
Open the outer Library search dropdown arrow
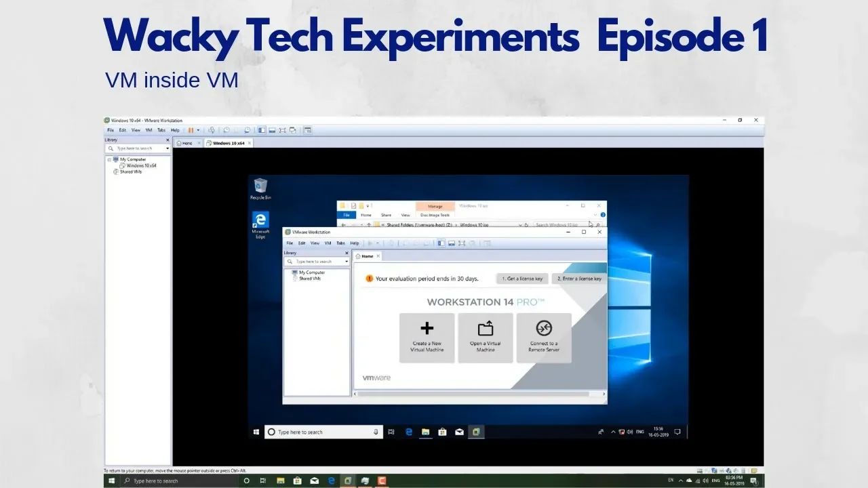(167, 148)
